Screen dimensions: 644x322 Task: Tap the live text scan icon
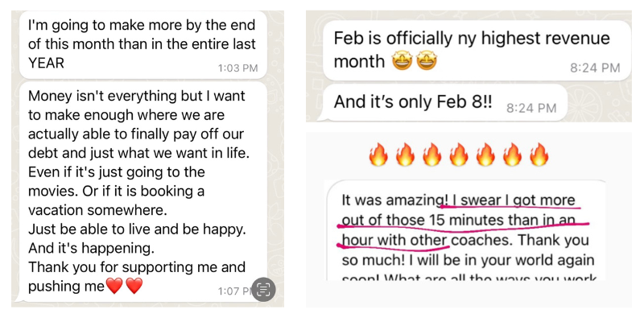click(x=263, y=288)
